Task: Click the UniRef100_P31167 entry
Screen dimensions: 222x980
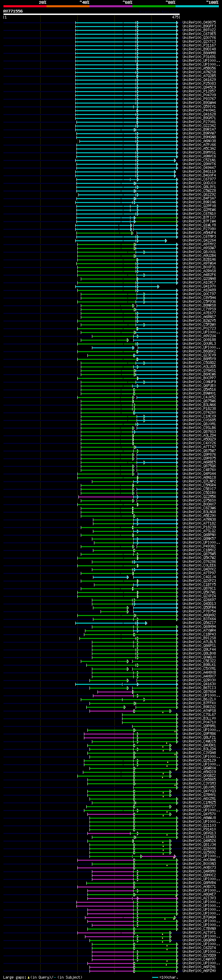Action: [x=199, y=45]
